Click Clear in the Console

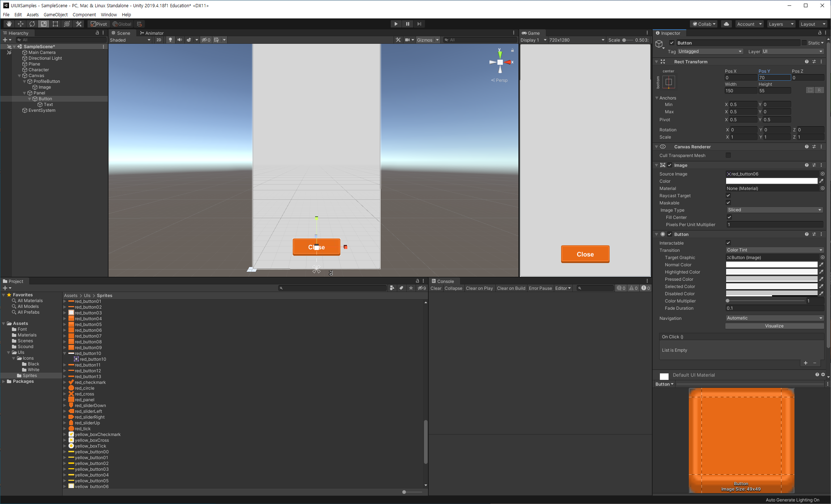[x=436, y=288]
